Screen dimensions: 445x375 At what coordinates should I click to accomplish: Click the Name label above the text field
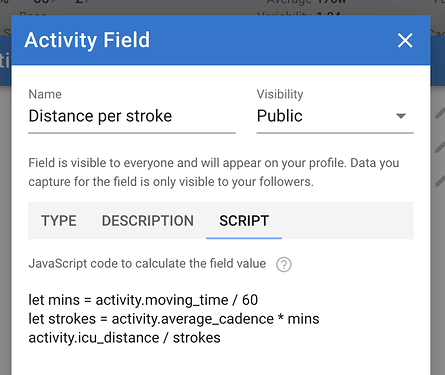click(45, 94)
